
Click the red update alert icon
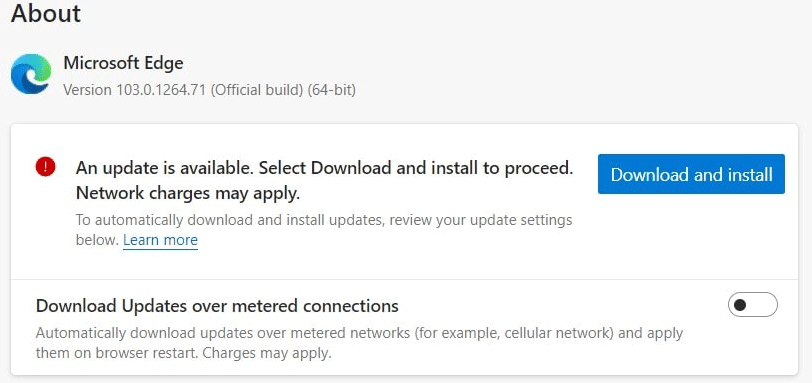pyautogui.click(x=46, y=167)
